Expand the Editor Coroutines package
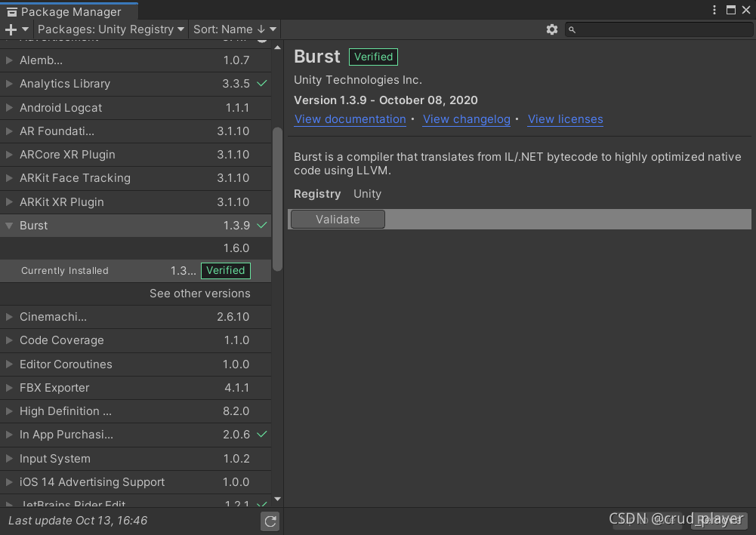Screen dimensions: 756x535 (x=8, y=364)
